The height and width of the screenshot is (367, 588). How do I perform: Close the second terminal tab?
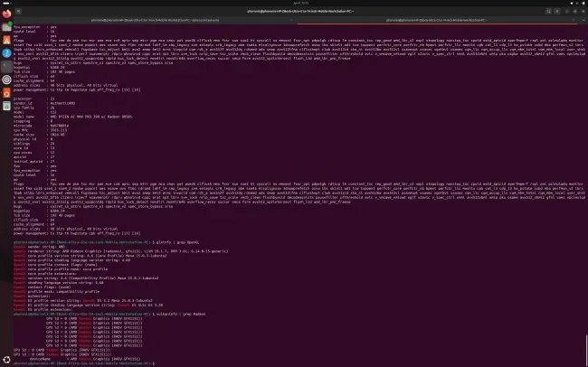[574, 20]
